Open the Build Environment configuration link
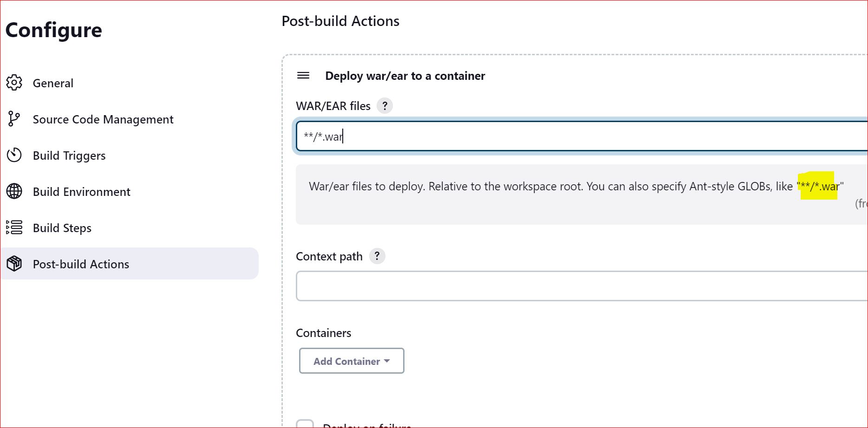868x428 pixels. [x=81, y=192]
